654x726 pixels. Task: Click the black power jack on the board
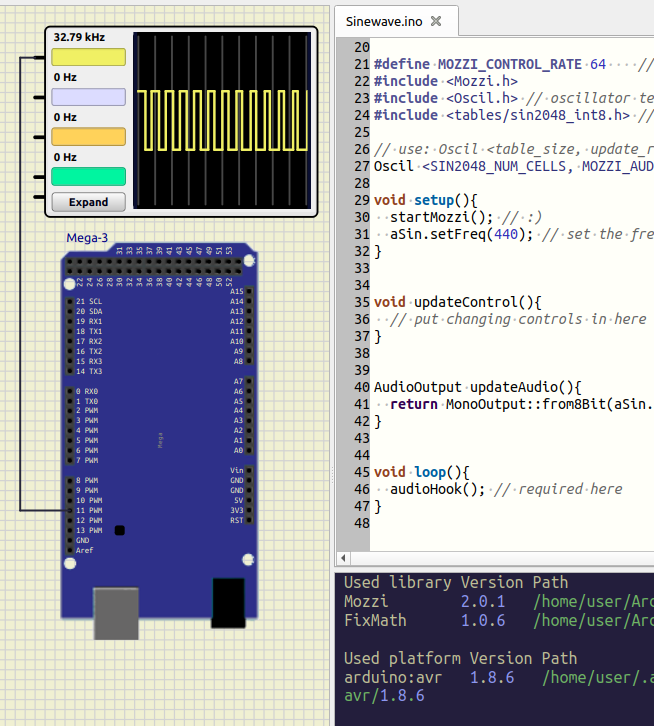[227, 602]
